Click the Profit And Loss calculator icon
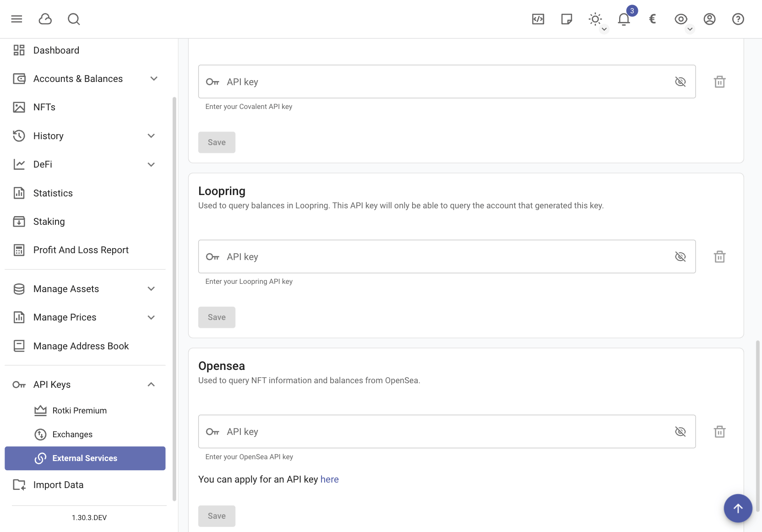The image size is (762, 532). [19, 250]
